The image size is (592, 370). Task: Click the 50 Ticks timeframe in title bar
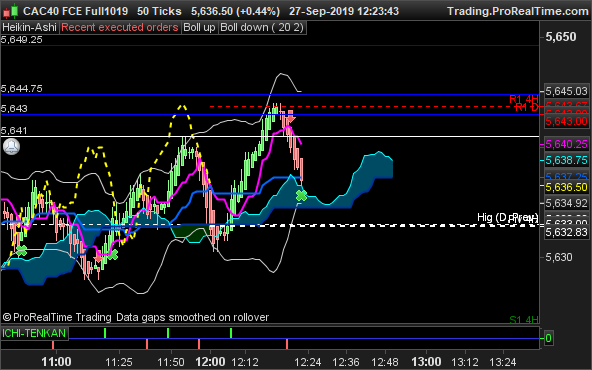(159, 11)
